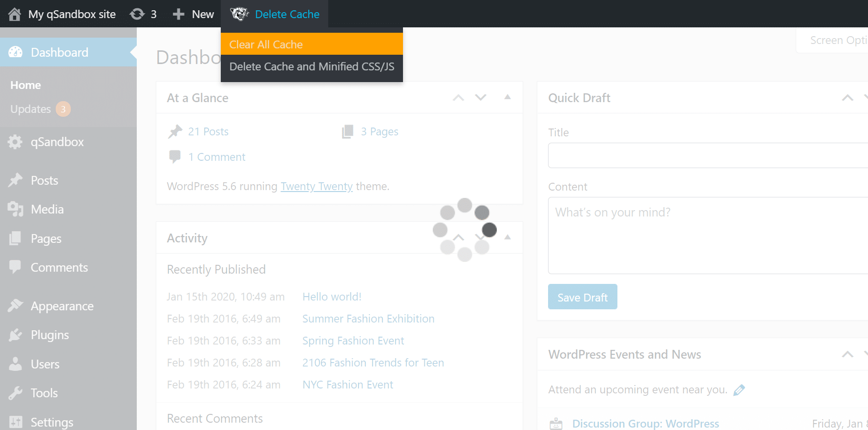
Task: Click the Posts pushpin icon in sidebar
Action: coord(16,180)
